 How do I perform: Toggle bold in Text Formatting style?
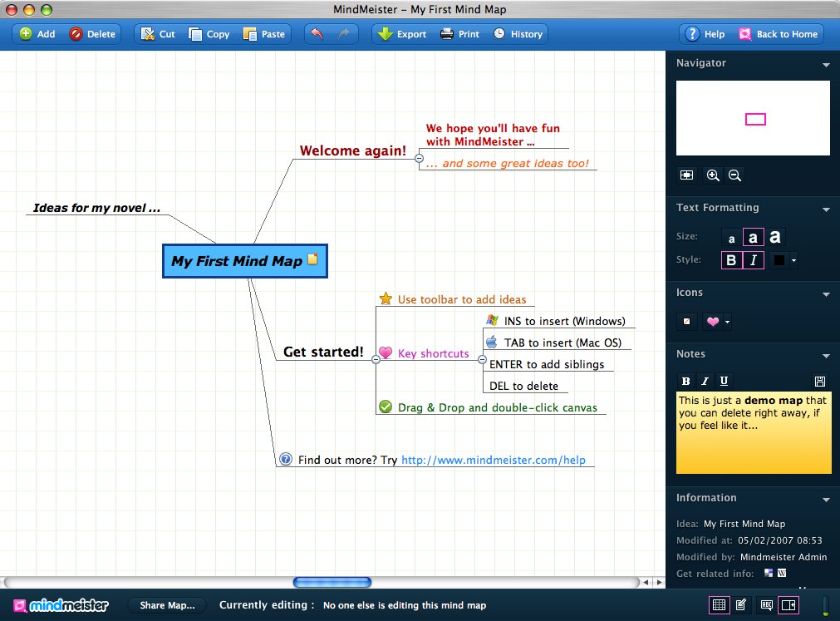pyautogui.click(x=731, y=260)
